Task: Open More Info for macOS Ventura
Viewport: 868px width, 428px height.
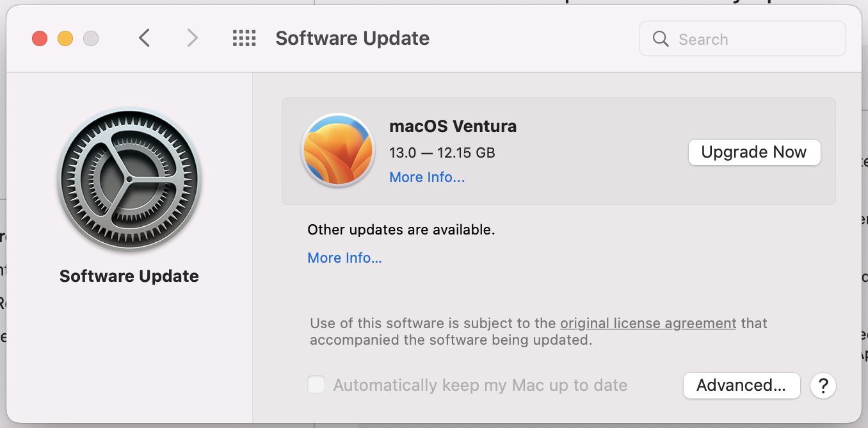Action: click(x=427, y=177)
